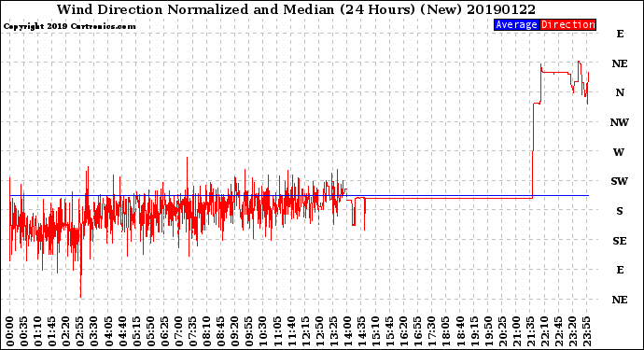644x350 pixels.
Task: Click the SW direction axis label
Action: tap(620, 181)
